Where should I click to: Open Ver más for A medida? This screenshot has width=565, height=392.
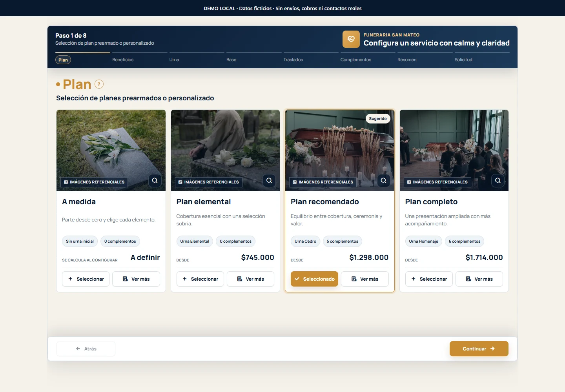(136, 279)
